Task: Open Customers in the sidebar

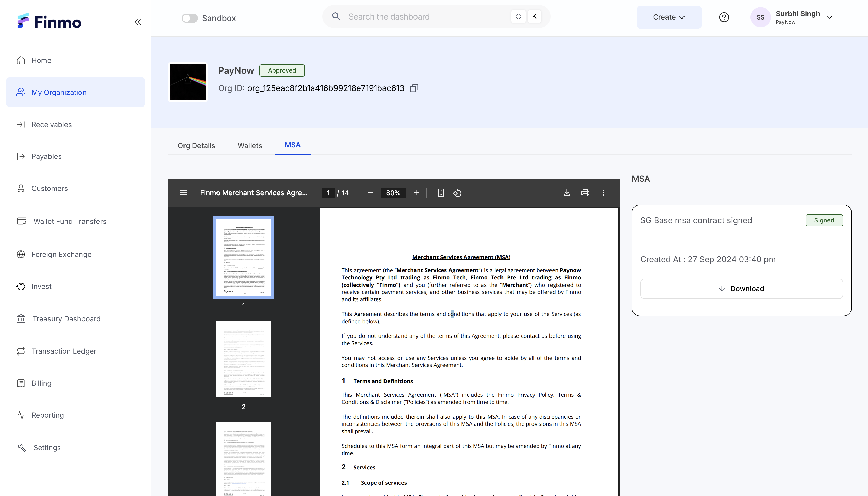Action: point(75,188)
